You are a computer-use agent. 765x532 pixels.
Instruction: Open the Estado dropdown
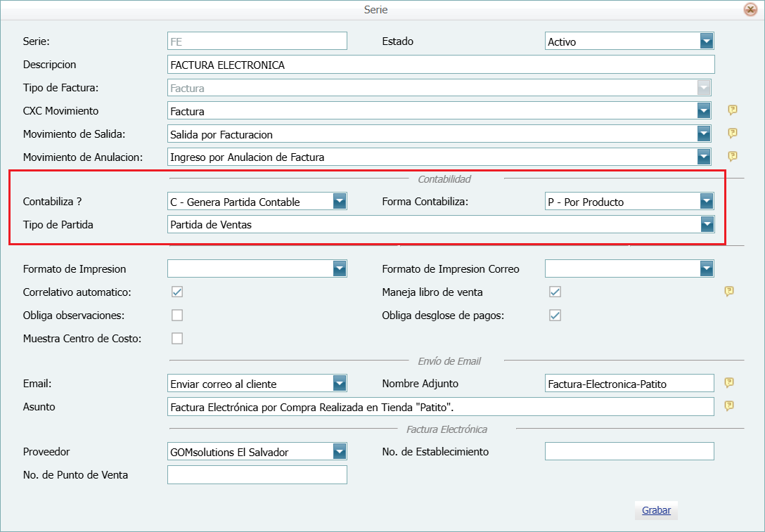click(706, 41)
